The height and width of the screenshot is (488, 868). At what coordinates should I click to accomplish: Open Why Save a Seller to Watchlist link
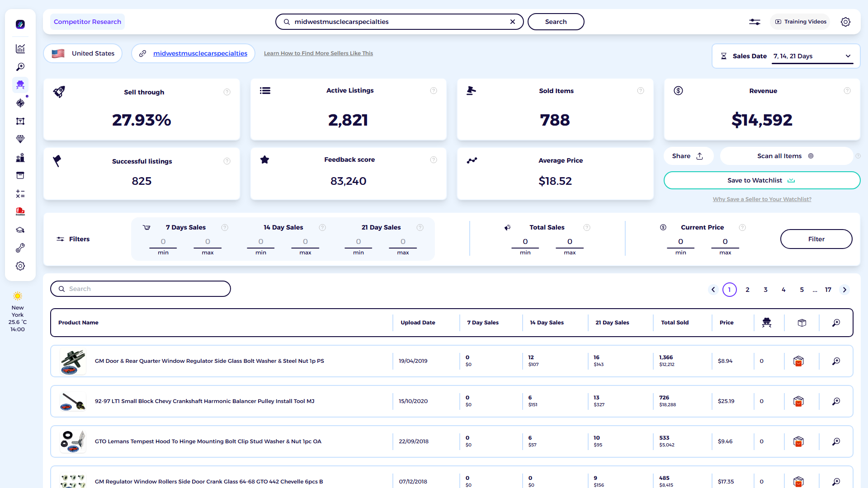[762, 199]
